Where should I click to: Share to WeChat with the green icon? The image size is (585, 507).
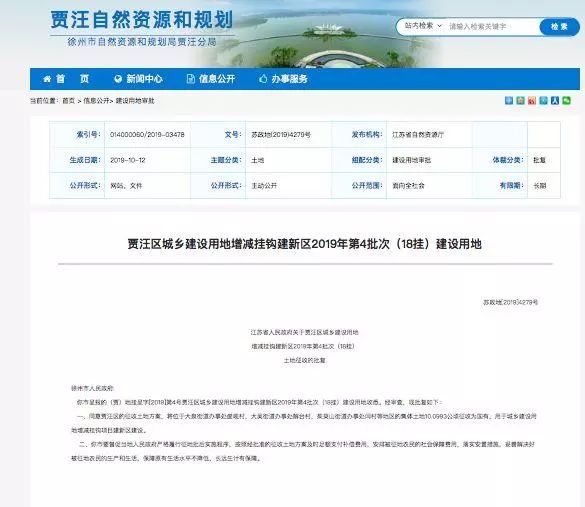567,100
